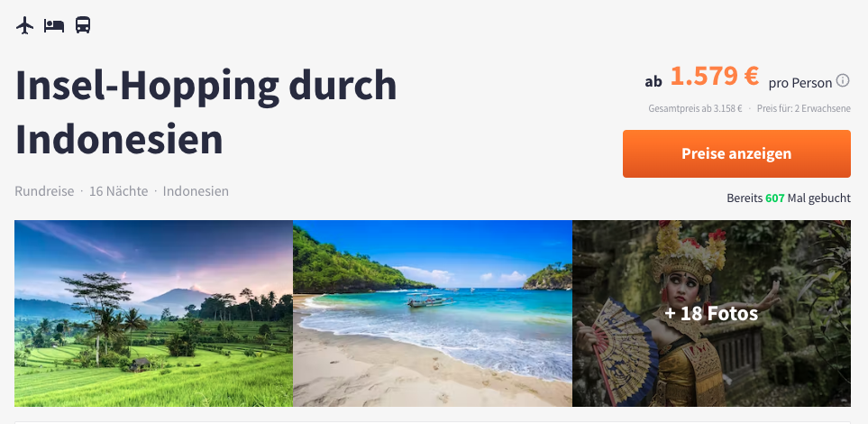Click the orange 1.579 € price
Screen dimensions: 868x424
click(x=714, y=76)
